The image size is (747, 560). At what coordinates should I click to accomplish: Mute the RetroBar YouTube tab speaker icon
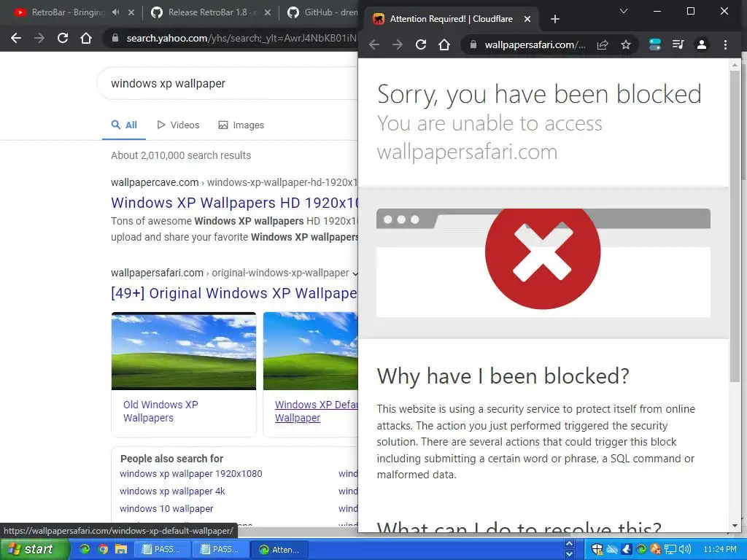point(116,12)
